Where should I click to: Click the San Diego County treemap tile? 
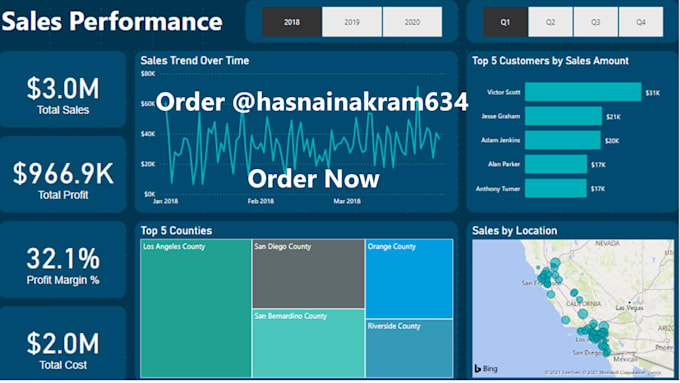point(308,274)
